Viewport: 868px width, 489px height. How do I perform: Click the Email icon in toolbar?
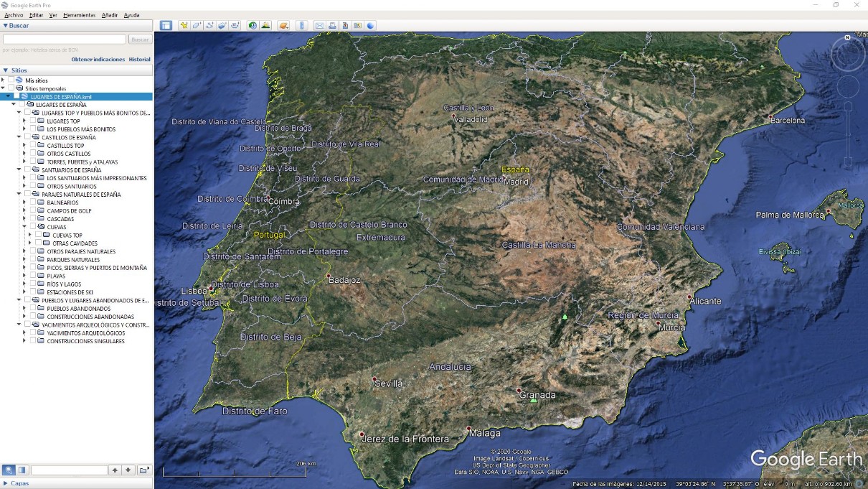click(319, 25)
